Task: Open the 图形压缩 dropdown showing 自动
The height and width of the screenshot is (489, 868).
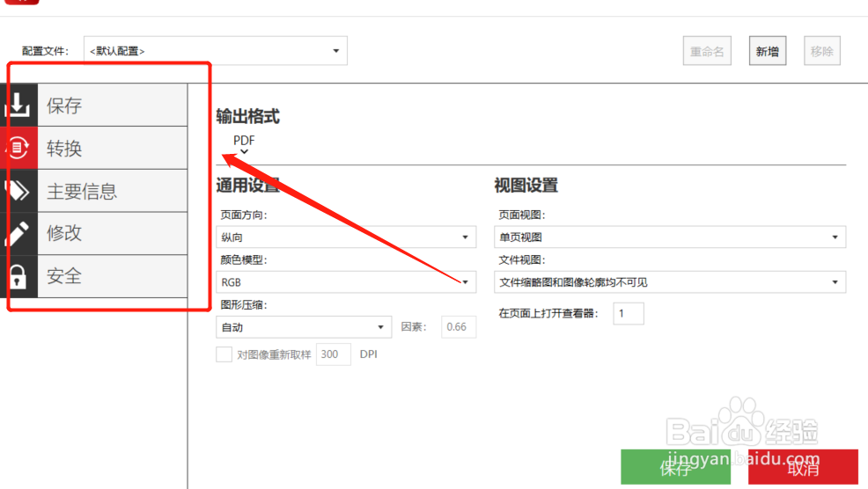Action: click(x=304, y=327)
